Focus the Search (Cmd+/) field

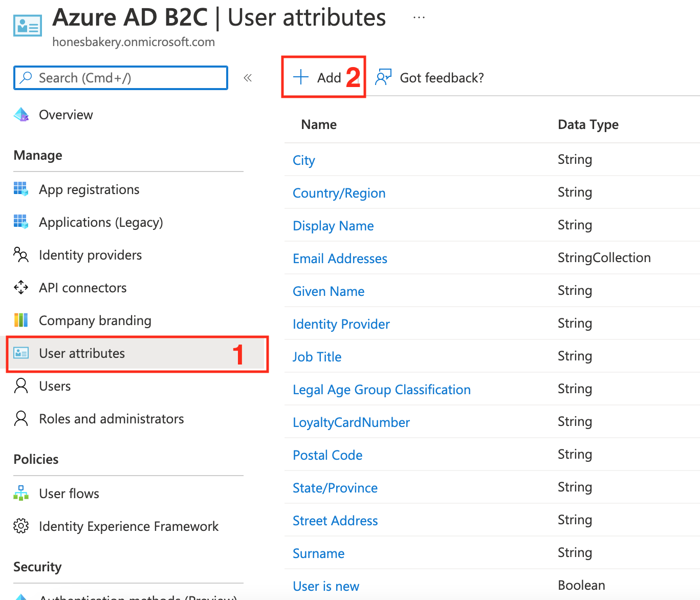click(121, 78)
